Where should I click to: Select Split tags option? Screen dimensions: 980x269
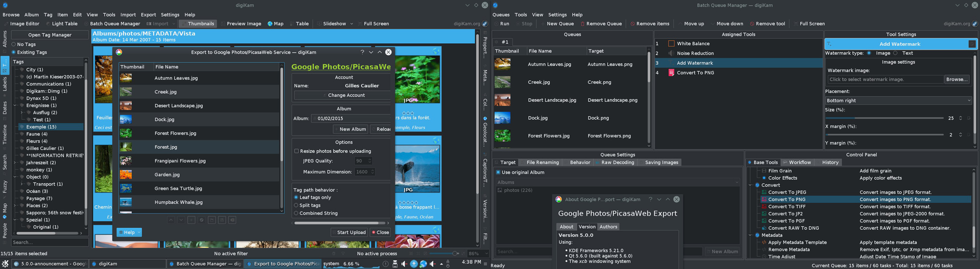pos(296,205)
